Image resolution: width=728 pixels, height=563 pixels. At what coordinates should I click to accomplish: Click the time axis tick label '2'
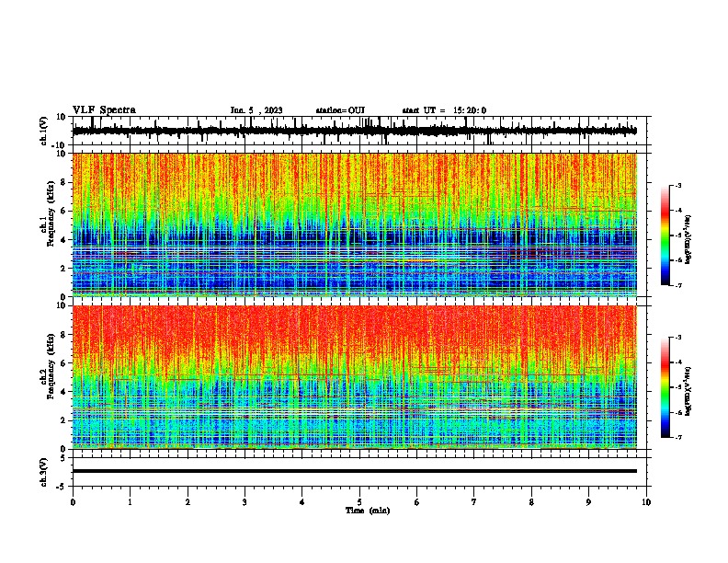coord(188,502)
